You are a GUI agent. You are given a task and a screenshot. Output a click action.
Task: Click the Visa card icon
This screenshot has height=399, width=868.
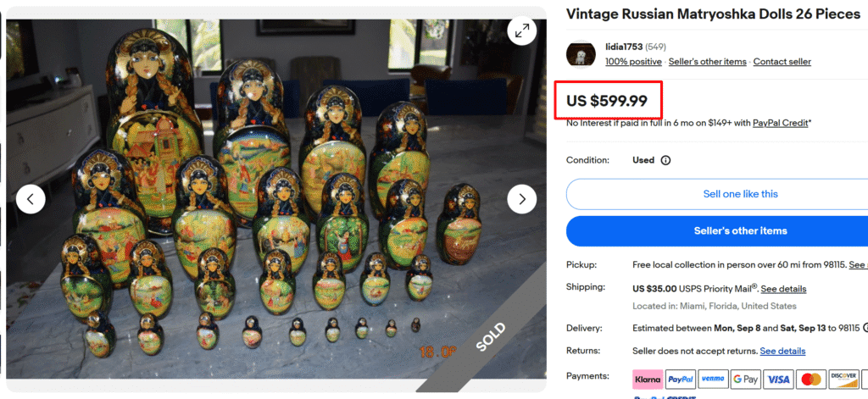pos(779,380)
